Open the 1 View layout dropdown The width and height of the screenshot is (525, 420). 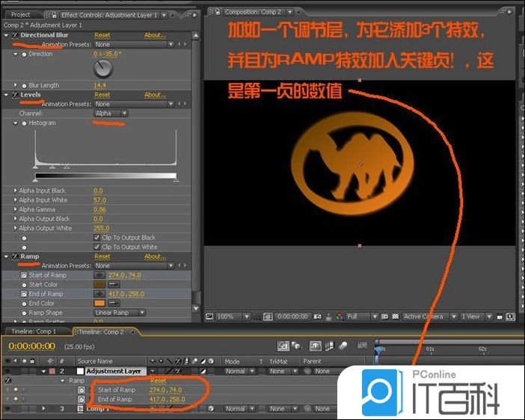476,316
